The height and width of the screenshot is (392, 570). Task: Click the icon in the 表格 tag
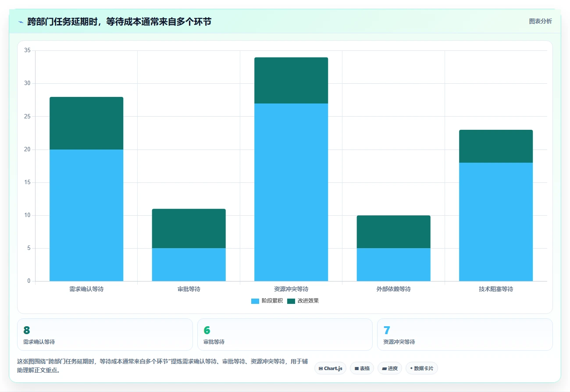click(x=356, y=369)
